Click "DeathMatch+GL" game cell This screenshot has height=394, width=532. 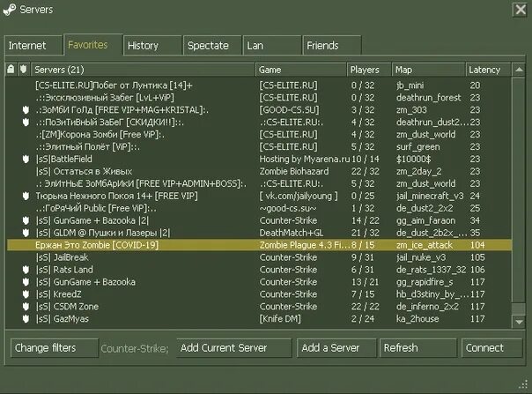point(292,233)
